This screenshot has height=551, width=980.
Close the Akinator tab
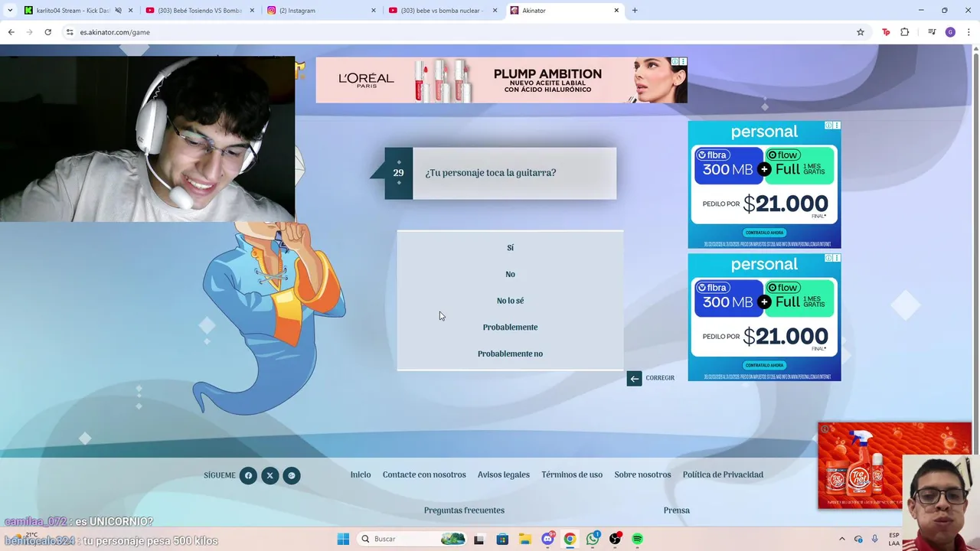(616, 11)
